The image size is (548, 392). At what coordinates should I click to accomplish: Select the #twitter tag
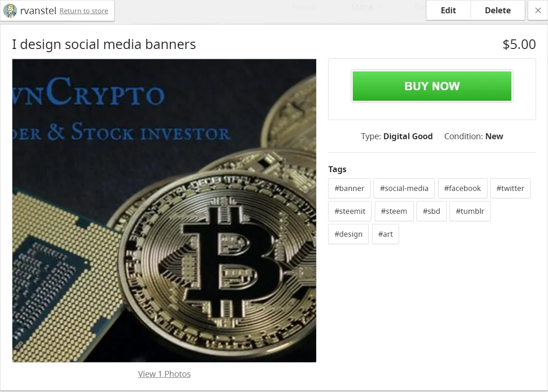[510, 188]
